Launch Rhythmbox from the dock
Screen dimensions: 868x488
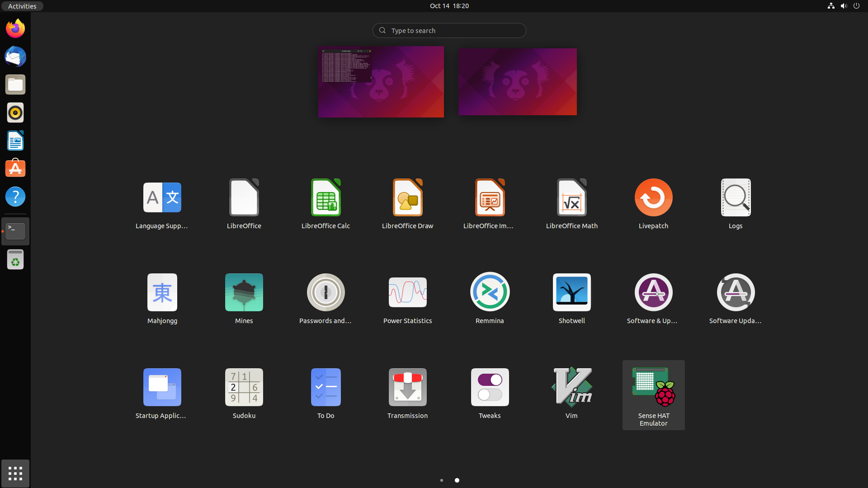click(x=15, y=113)
